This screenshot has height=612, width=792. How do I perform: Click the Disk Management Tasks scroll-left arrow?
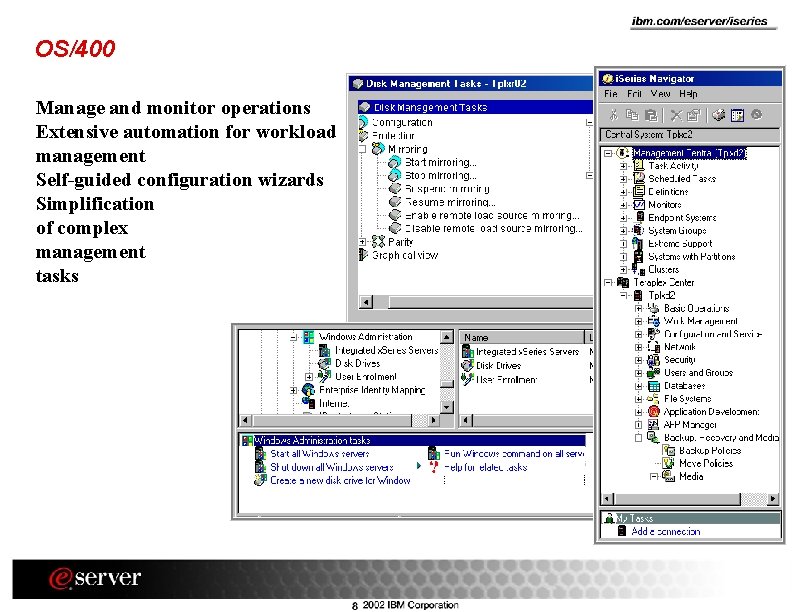click(x=366, y=302)
